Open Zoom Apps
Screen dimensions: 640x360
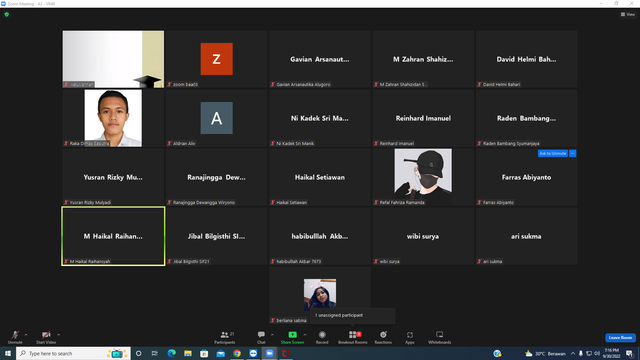410,337
